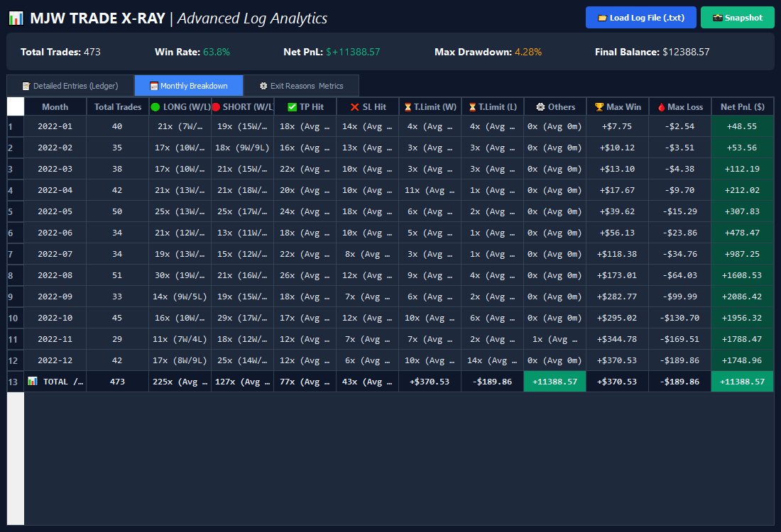
Task: Click the bar chart app logo icon
Action: [x=16, y=18]
